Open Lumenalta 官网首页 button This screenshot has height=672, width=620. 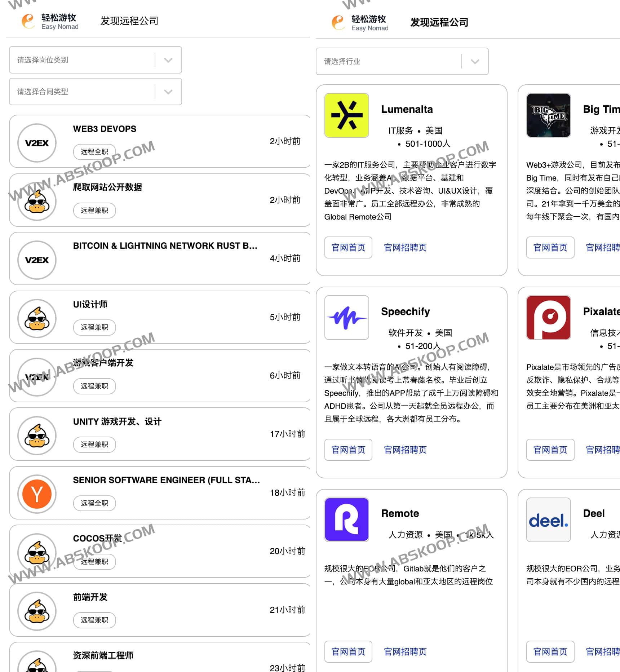click(348, 248)
